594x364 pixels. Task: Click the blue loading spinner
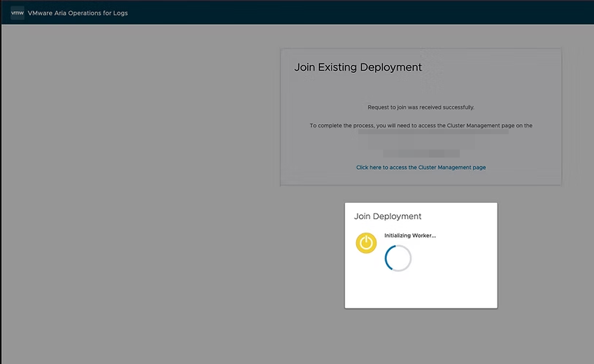tap(398, 258)
